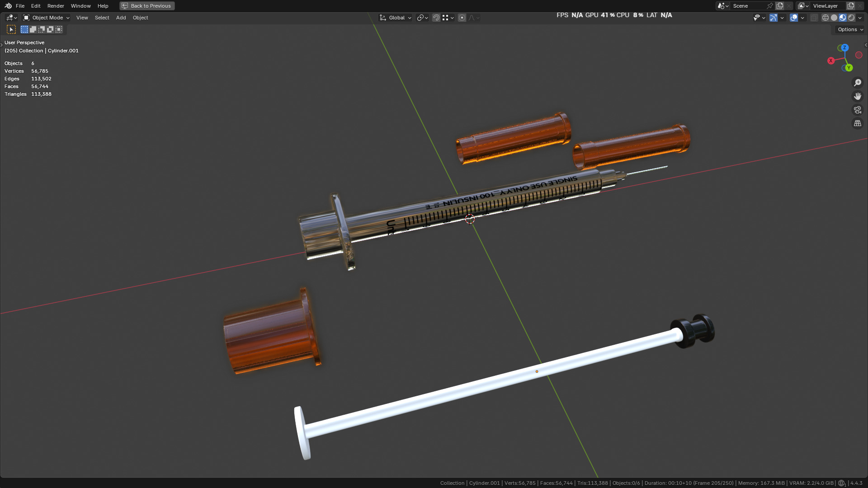Image resolution: width=868 pixels, height=488 pixels.
Task: Open the viewport Select menu
Action: click(102, 18)
